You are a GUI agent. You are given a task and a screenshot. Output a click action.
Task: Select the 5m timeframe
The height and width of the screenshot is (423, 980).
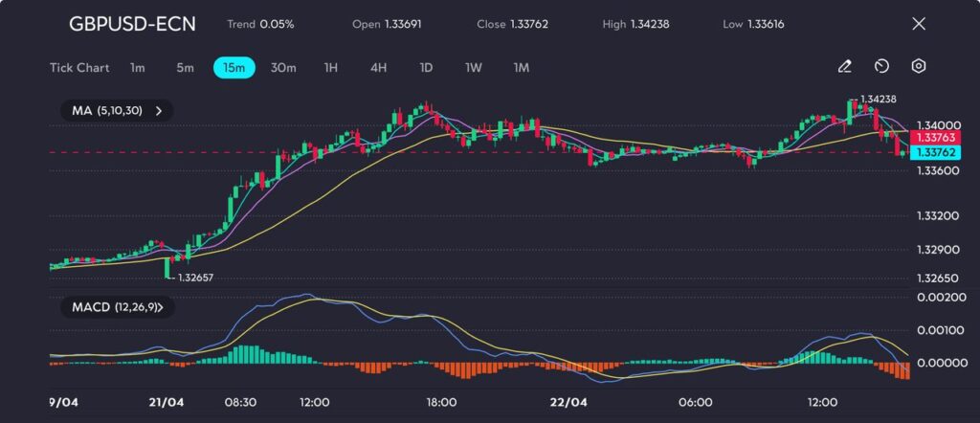(185, 68)
